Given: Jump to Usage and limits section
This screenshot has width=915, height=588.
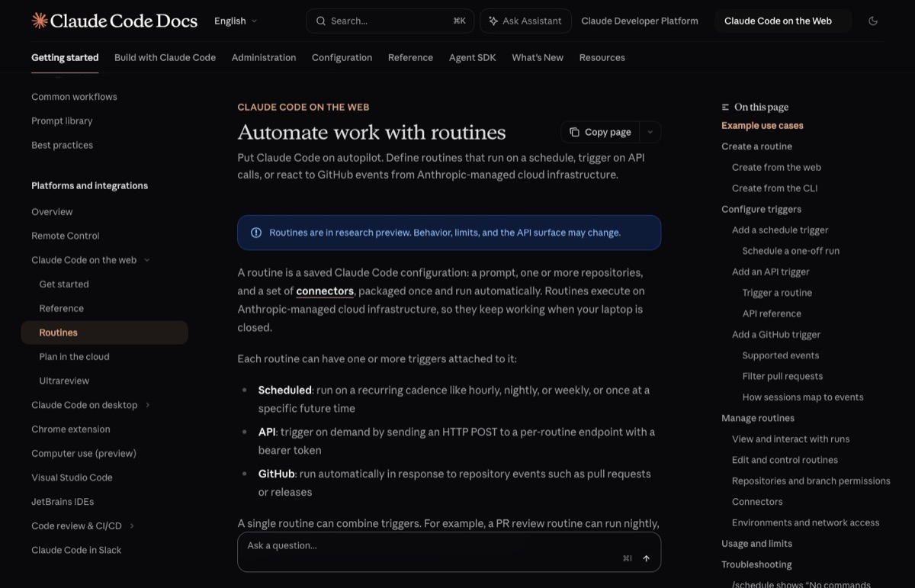Looking at the screenshot, I should [756, 544].
